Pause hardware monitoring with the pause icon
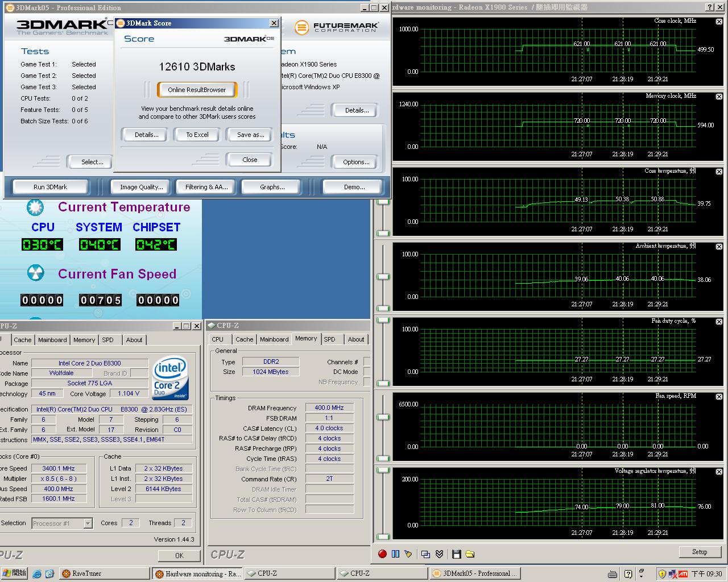This screenshot has width=728, height=582. (x=395, y=554)
